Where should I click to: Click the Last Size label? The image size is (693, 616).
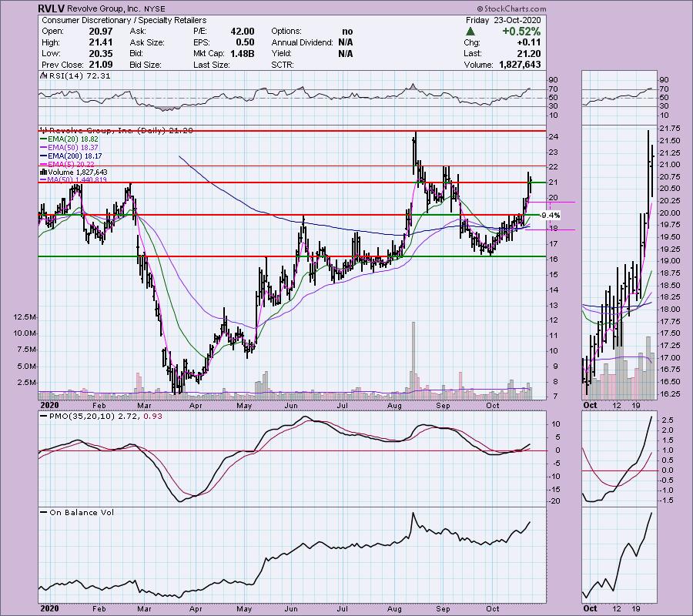click(211, 65)
